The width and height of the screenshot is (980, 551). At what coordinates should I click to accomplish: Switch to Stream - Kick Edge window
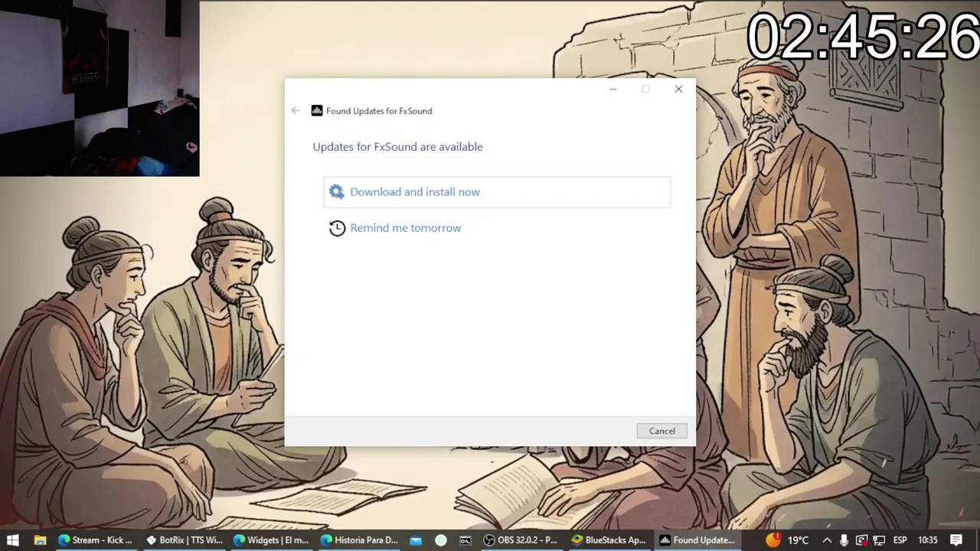[96, 540]
